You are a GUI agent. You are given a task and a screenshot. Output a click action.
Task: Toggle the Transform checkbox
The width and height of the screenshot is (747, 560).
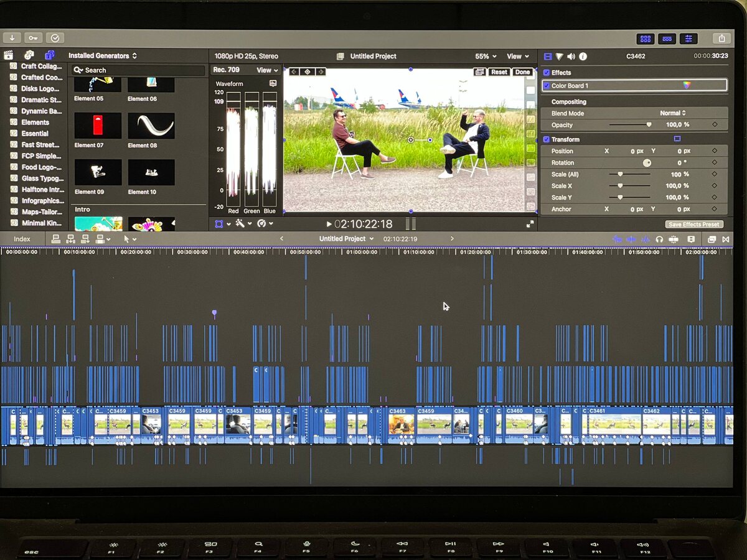[547, 139]
